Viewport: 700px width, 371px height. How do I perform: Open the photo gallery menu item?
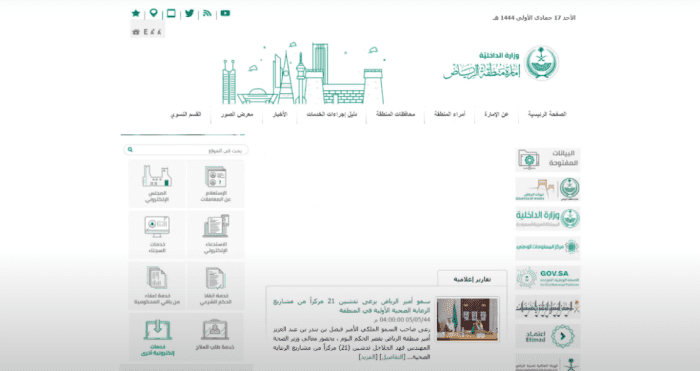237,114
